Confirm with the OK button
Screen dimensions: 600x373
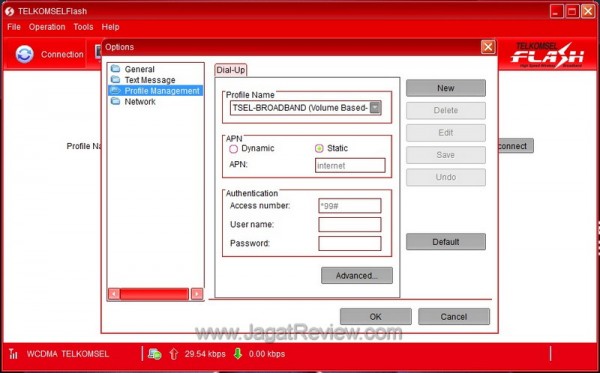tap(376, 317)
